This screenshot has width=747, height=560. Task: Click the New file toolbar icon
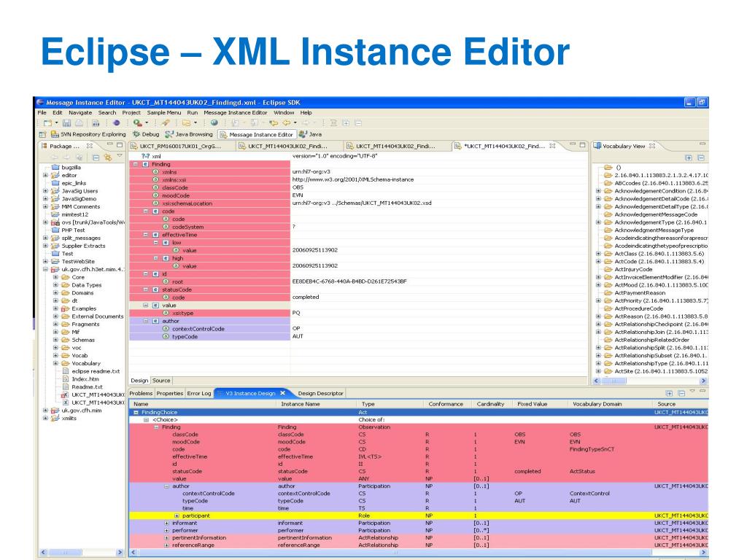point(47,122)
